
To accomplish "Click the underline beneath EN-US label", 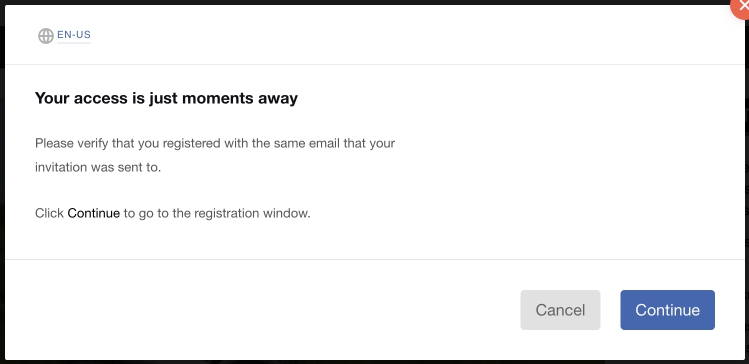I will (x=74, y=43).
